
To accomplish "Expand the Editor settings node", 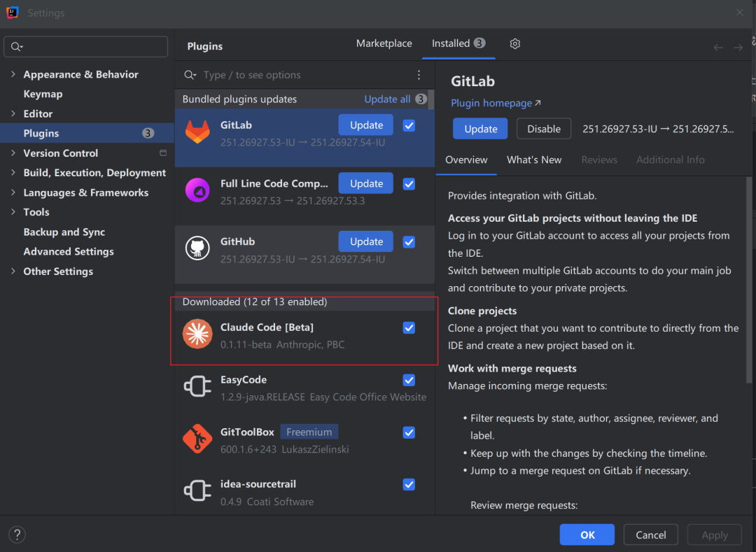I will (13, 113).
